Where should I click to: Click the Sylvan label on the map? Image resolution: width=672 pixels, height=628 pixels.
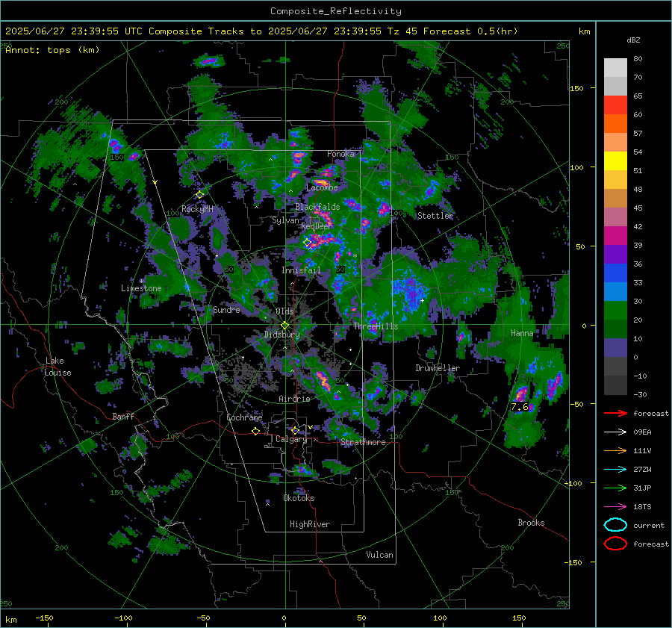[x=285, y=220]
